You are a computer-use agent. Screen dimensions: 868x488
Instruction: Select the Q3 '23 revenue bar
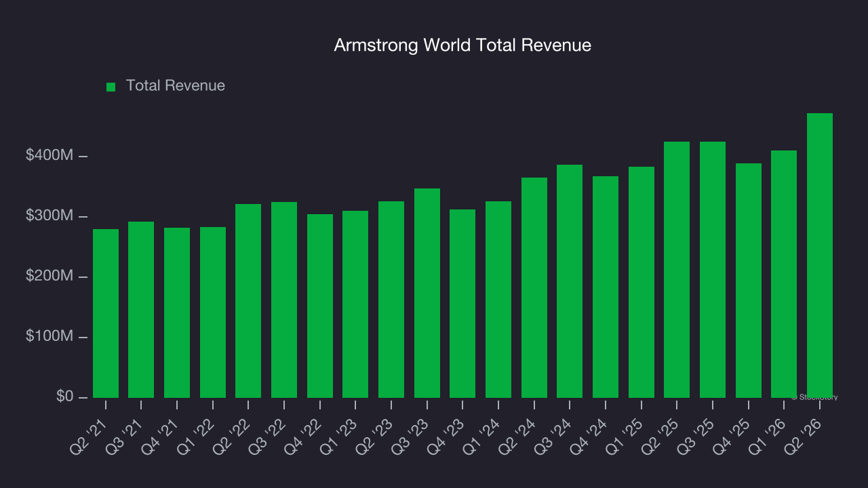pos(427,293)
